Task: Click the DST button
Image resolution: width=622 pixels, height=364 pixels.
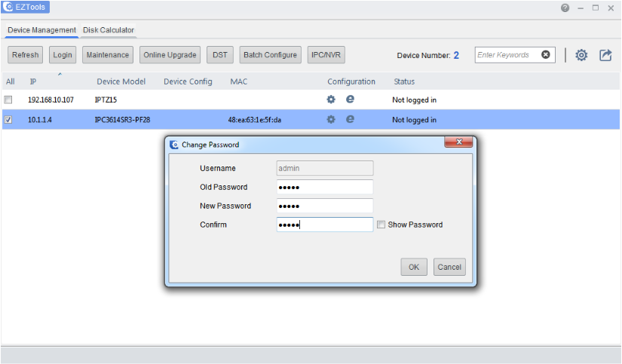Action: pos(219,55)
